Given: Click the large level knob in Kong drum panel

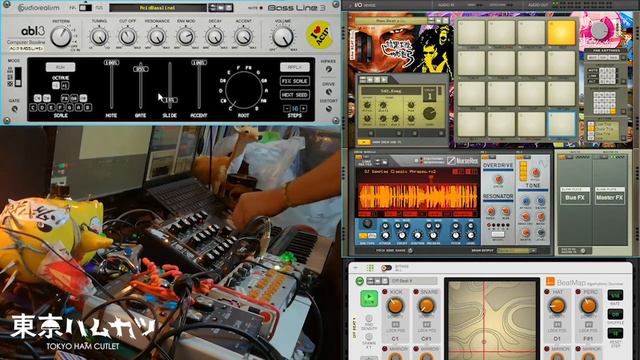Looking at the screenshot, I should pos(429,113).
